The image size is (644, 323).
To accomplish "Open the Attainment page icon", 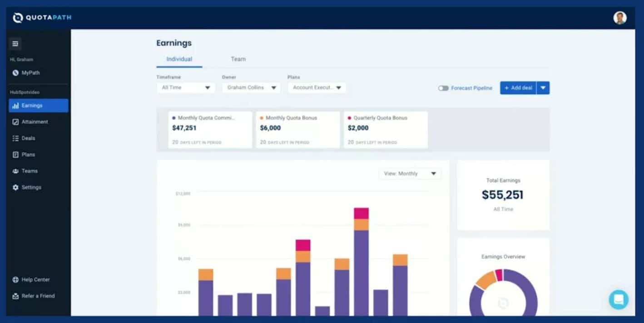I will coord(15,122).
